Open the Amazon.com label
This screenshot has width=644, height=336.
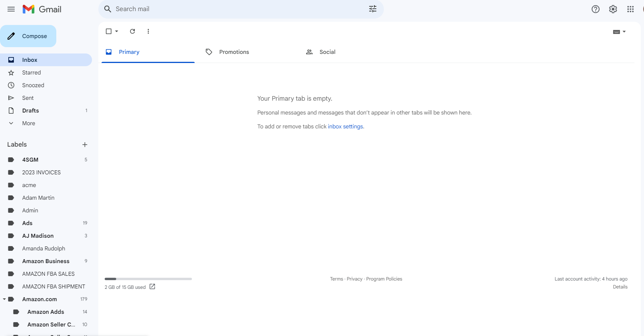[46, 299]
